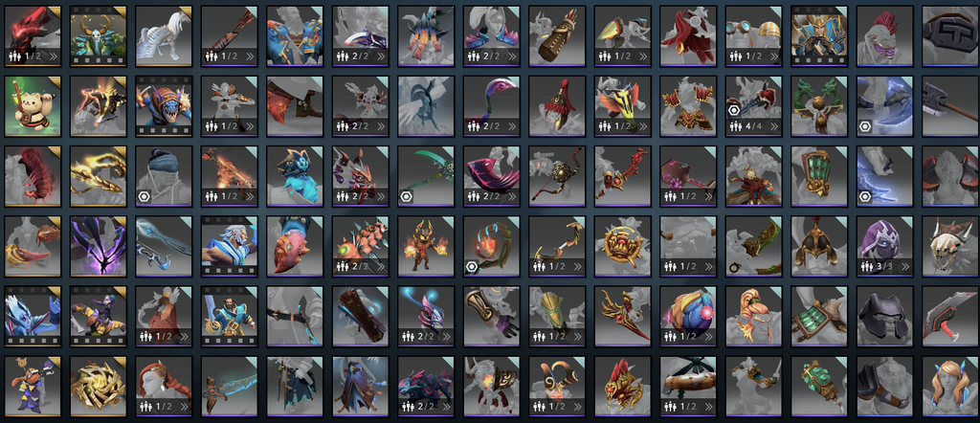Select the red mohawk with purple mask item

[x=885, y=36]
